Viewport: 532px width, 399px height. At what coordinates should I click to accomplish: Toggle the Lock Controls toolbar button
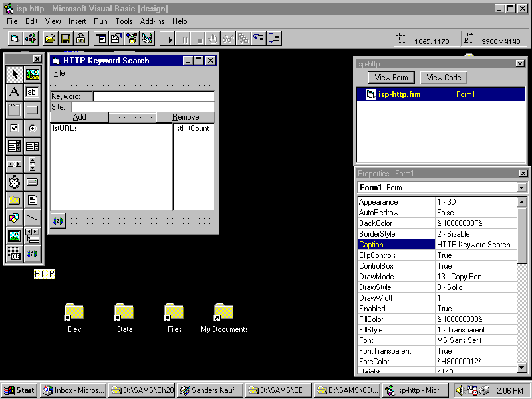tap(80, 39)
